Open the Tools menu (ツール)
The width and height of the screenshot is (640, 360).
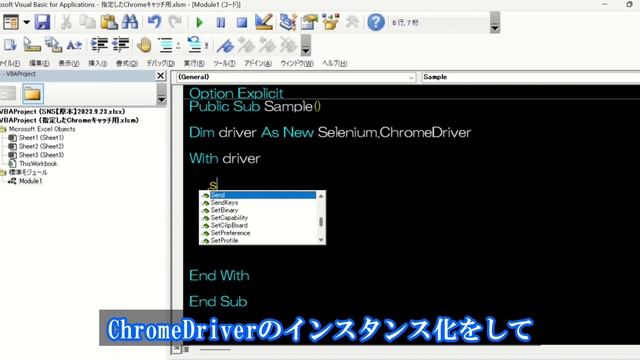point(224,63)
